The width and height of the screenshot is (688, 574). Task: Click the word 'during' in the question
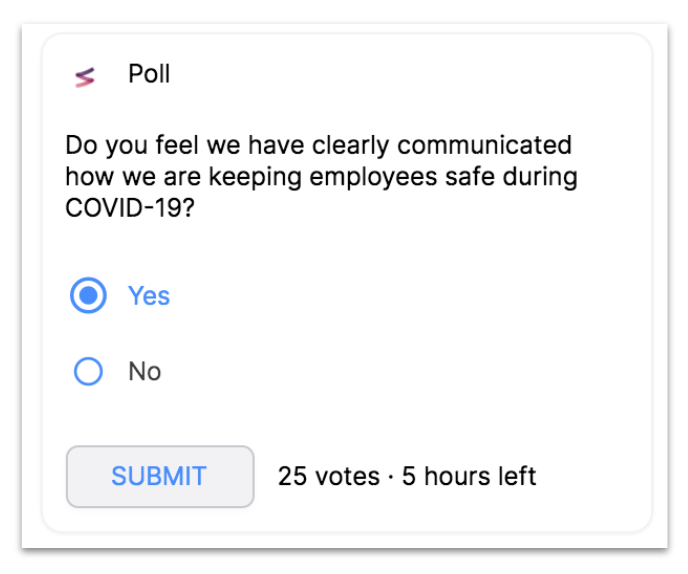point(540,177)
